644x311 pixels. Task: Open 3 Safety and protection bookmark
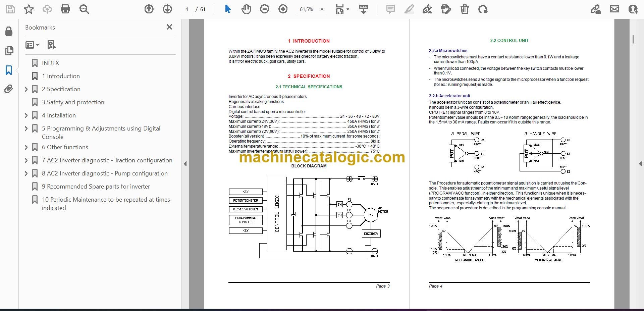click(73, 102)
